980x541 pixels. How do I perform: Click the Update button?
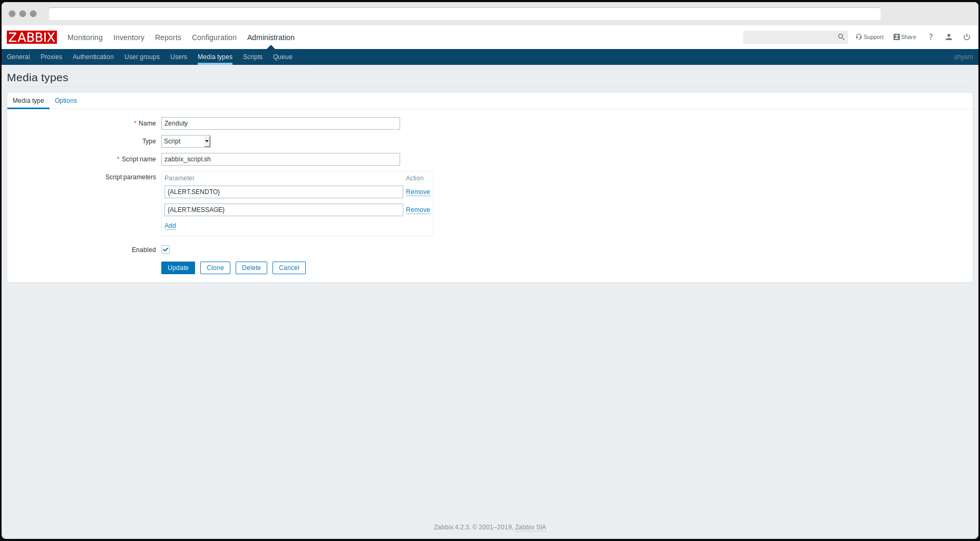[x=178, y=268]
